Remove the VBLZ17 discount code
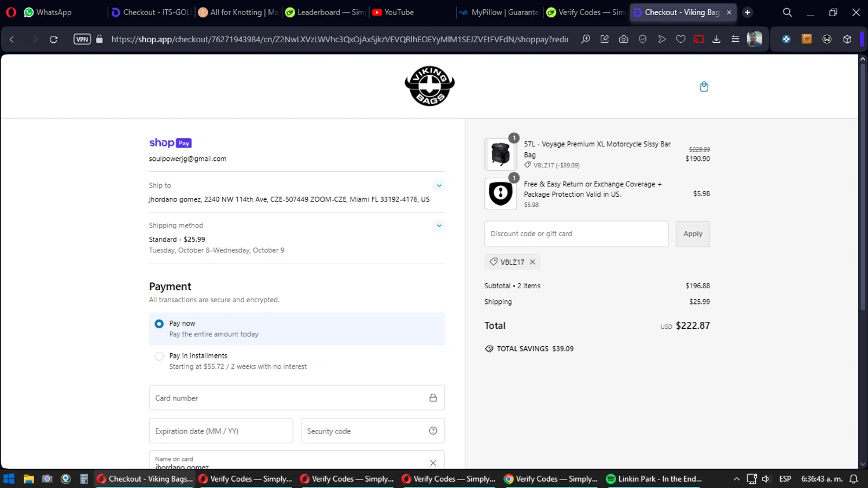Viewport: 868px width, 488px height. pyautogui.click(x=532, y=262)
